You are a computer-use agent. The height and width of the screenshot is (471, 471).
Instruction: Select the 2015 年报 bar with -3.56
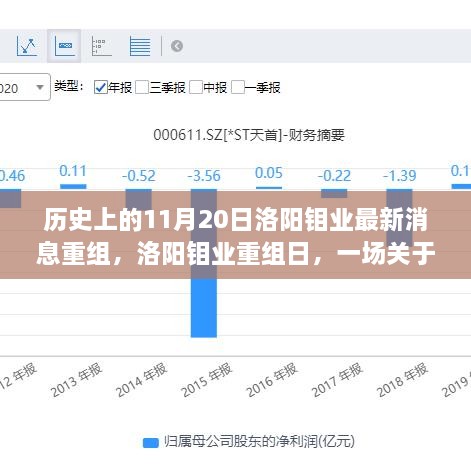coord(204,263)
